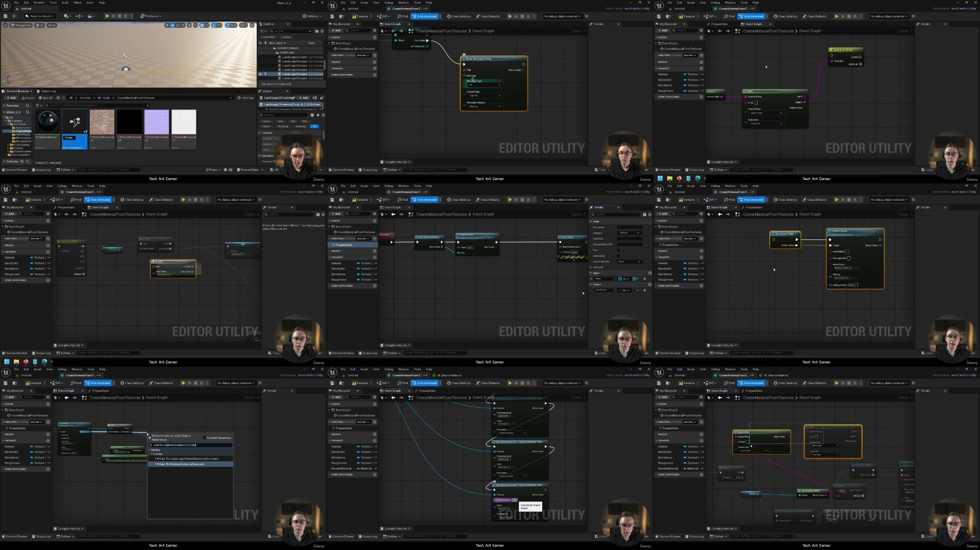This screenshot has height=550, width=980.
Task: Select the brick T_PatchedBrickwork_D texture thumbnail
Action: 102,122
